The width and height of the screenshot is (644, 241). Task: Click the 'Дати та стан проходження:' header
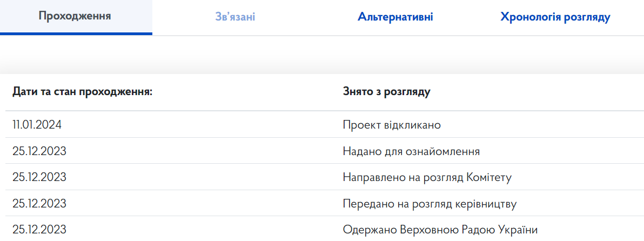83,91
